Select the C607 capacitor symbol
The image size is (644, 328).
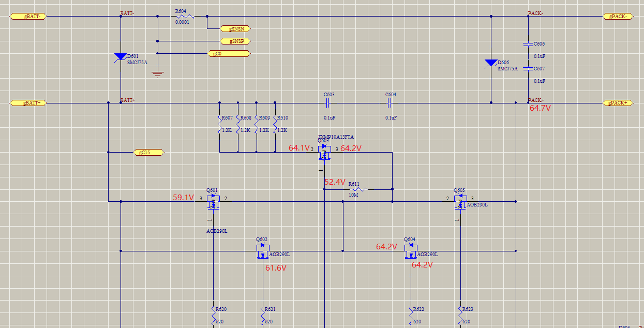pyautogui.click(x=528, y=68)
